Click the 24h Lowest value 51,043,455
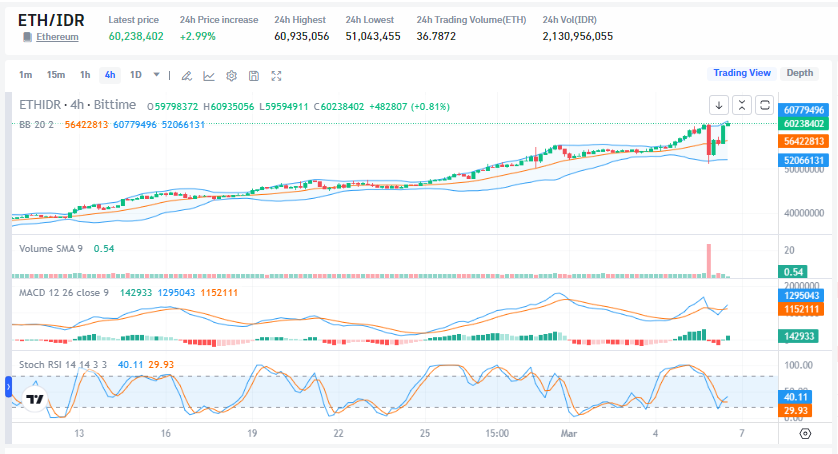This screenshot has height=454, width=838. point(373,36)
